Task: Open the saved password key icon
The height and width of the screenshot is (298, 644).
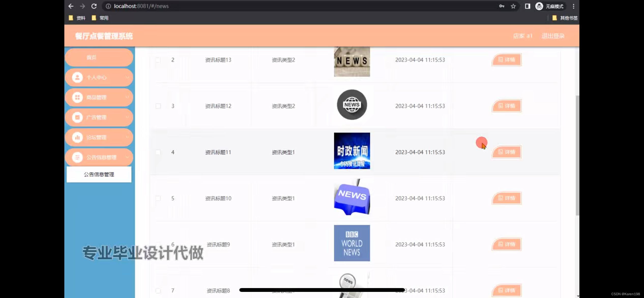Action: click(502, 6)
